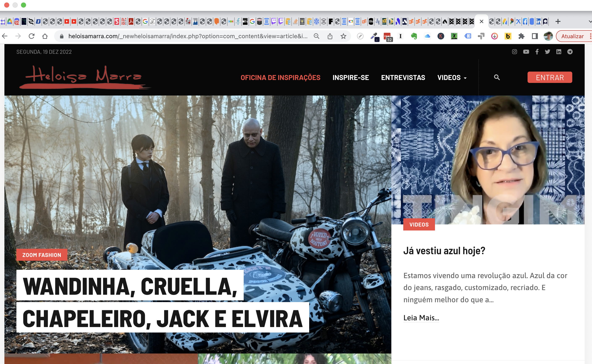Reload the page

(31, 36)
